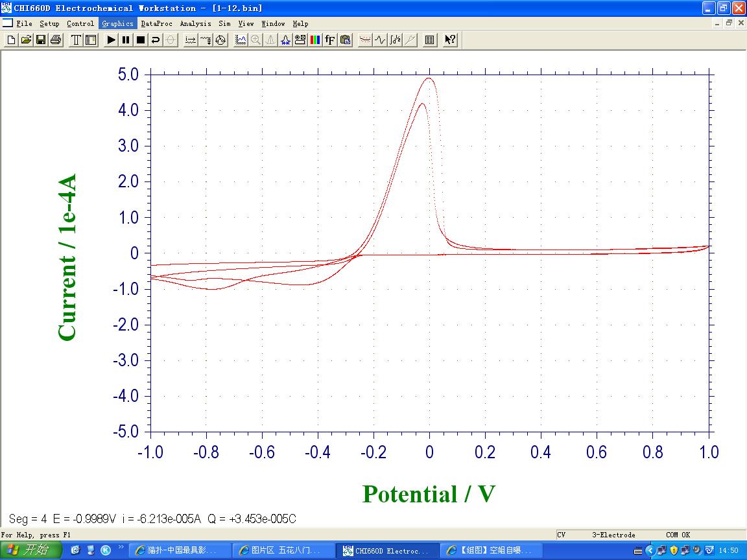The height and width of the screenshot is (560, 747).
Task: Select CHI660D Electroc taskbar button
Action: pos(387,550)
